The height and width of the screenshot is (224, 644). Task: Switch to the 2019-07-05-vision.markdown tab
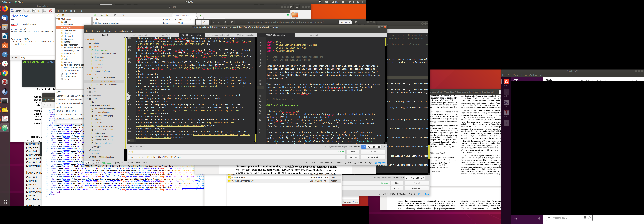coord(244,35)
